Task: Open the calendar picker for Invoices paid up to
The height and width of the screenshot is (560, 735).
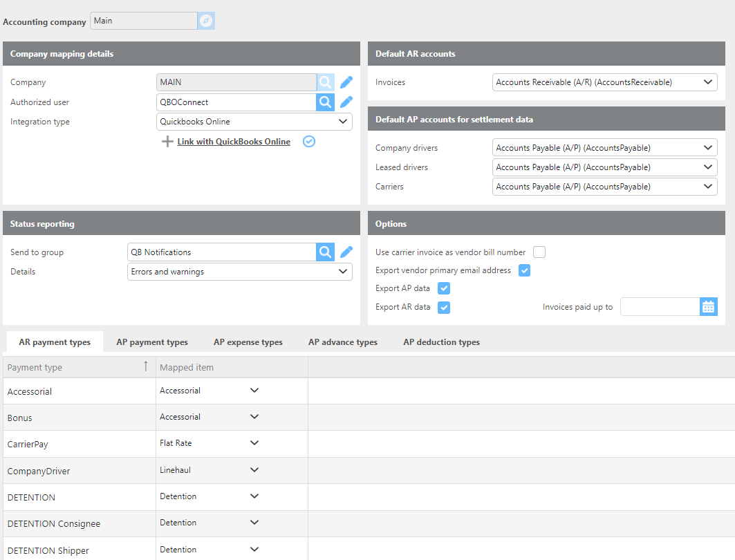Action: coord(708,307)
